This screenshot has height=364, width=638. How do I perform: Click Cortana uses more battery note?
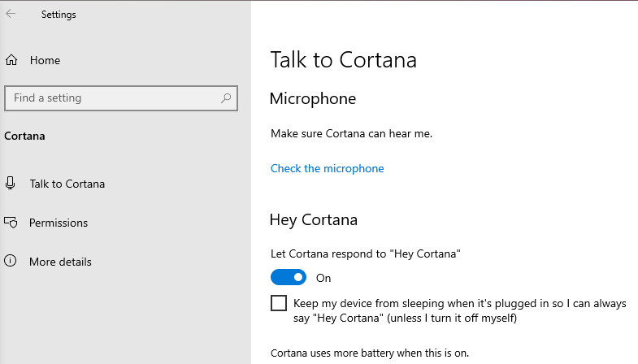click(370, 353)
